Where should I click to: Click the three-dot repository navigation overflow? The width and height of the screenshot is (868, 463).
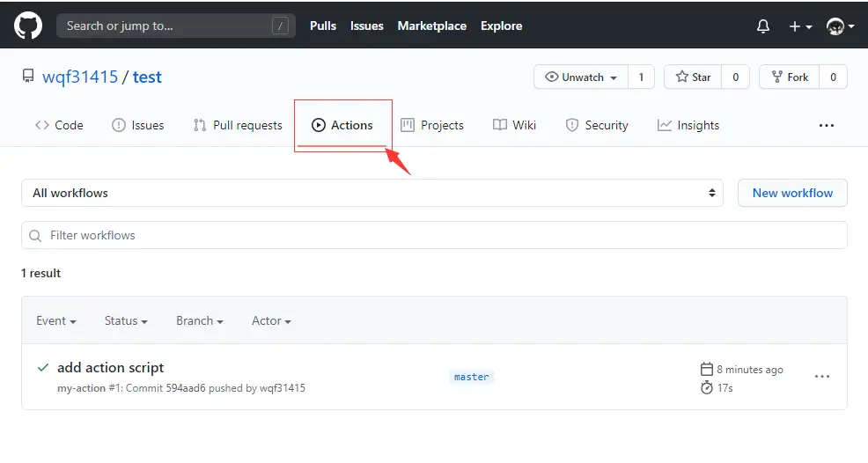(x=826, y=126)
